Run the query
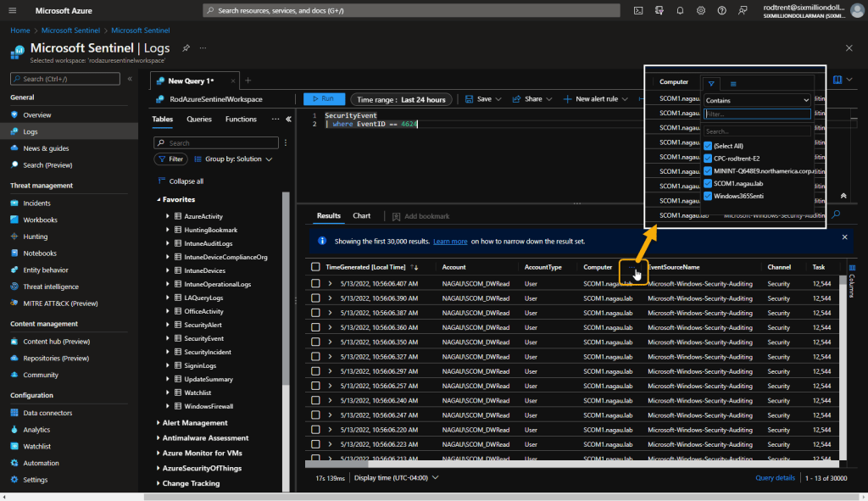This screenshot has width=868, height=501. click(324, 99)
